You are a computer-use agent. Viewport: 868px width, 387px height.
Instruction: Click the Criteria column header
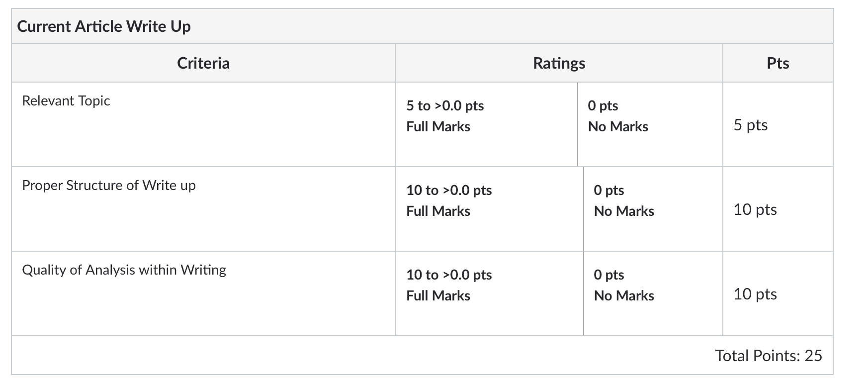click(203, 63)
